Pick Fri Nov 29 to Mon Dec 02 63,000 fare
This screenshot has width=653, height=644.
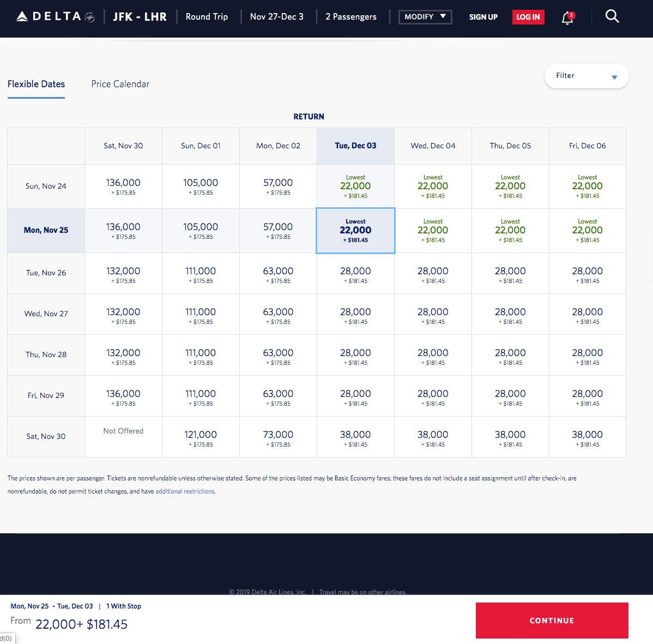pos(278,395)
